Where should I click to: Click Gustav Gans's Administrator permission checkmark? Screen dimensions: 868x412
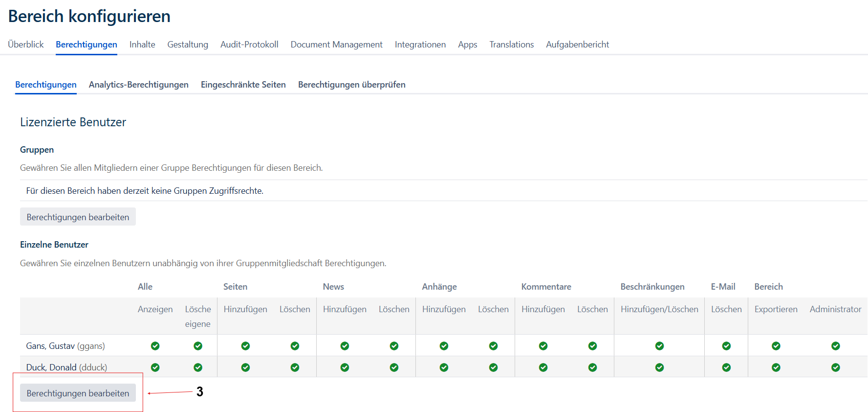pos(835,346)
